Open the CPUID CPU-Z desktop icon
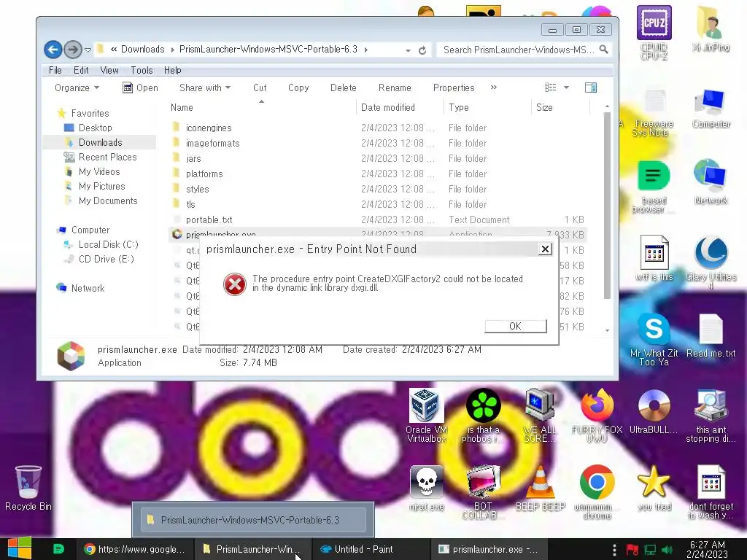The width and height of the screenshot is (747, 560). [654, 33]
